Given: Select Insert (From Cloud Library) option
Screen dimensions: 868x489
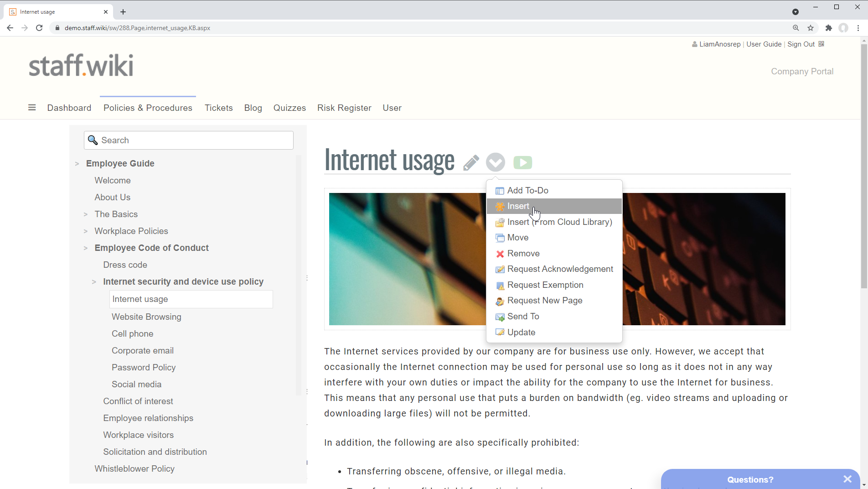Looking at the screenshot, I should coord(554,222).
